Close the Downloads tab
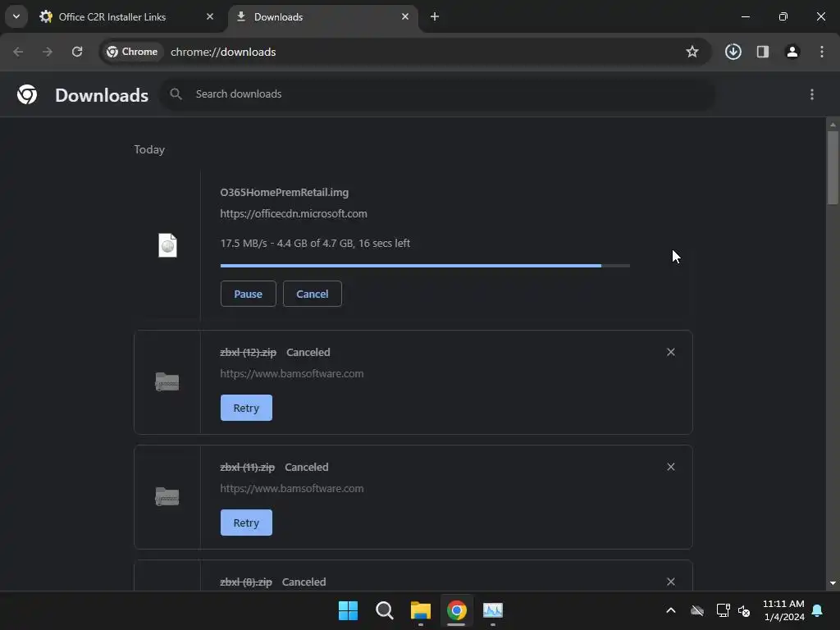 405,16
